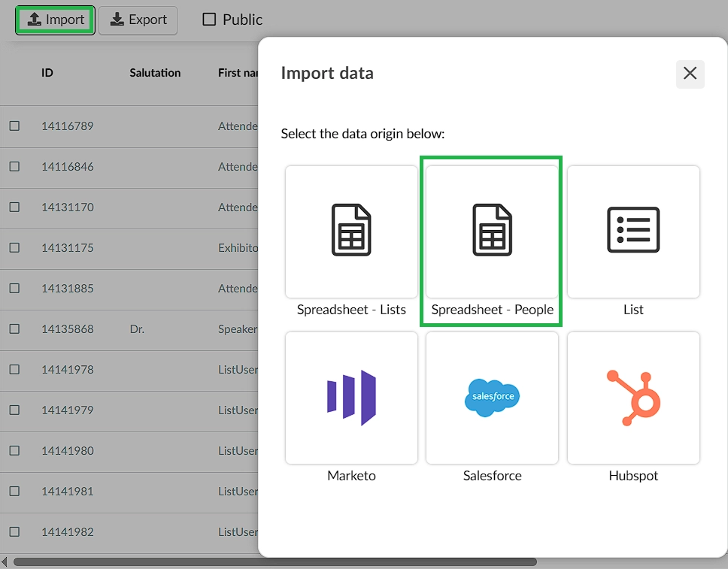Viewport: 728px width, 569px height.
Task: Tick the checkbox for row 14116789
Action: 14,126
